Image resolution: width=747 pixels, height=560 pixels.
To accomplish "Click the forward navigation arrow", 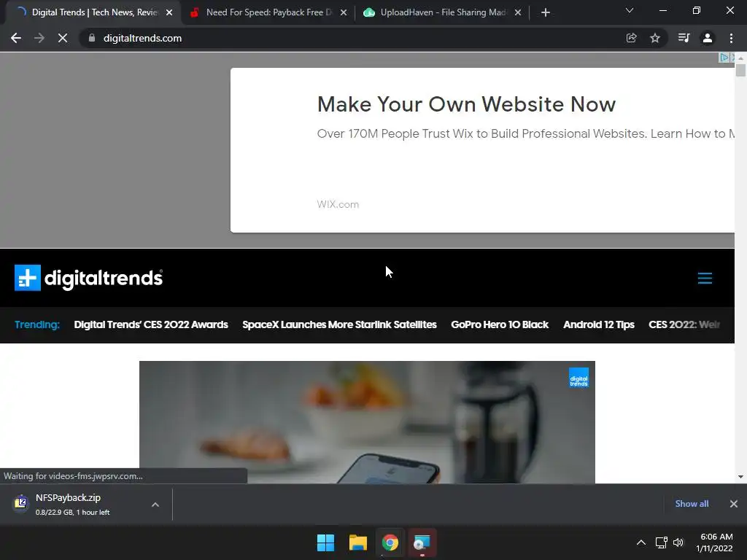I will pyautogui.click(x=39, y=38).
